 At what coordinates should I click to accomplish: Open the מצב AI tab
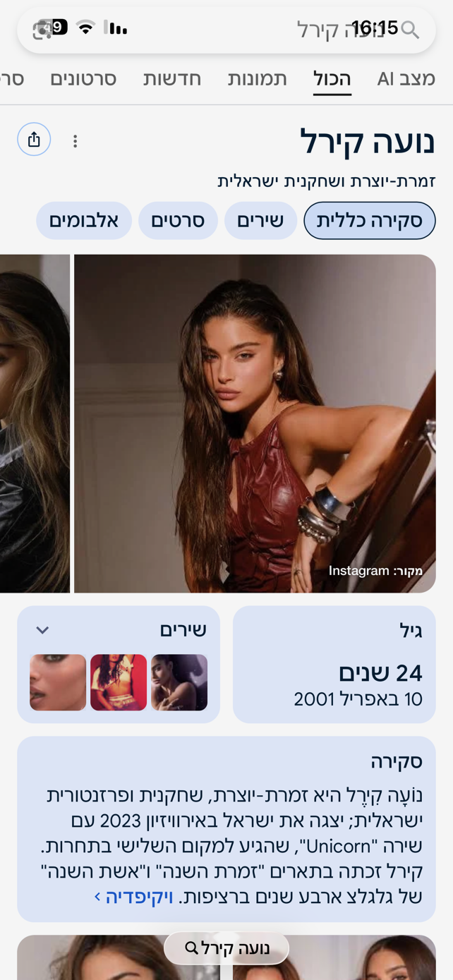click(406, 78)
